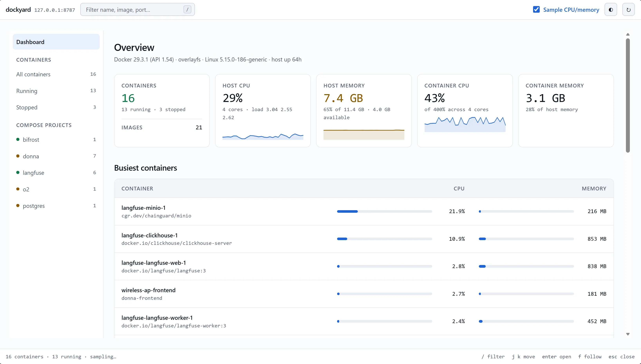Screen dimensions: 641x364
Task: Show All containers list
Action: click(56, 74)
